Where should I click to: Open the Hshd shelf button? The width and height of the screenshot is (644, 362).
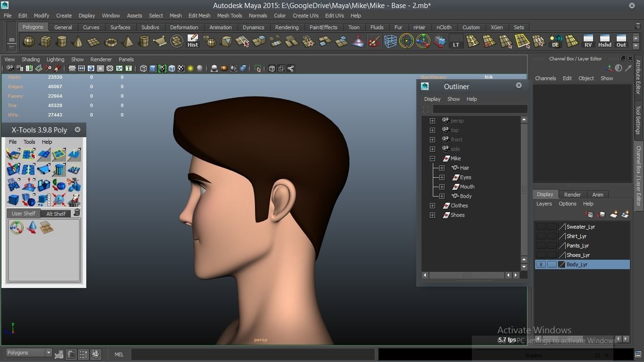[604, 41]
